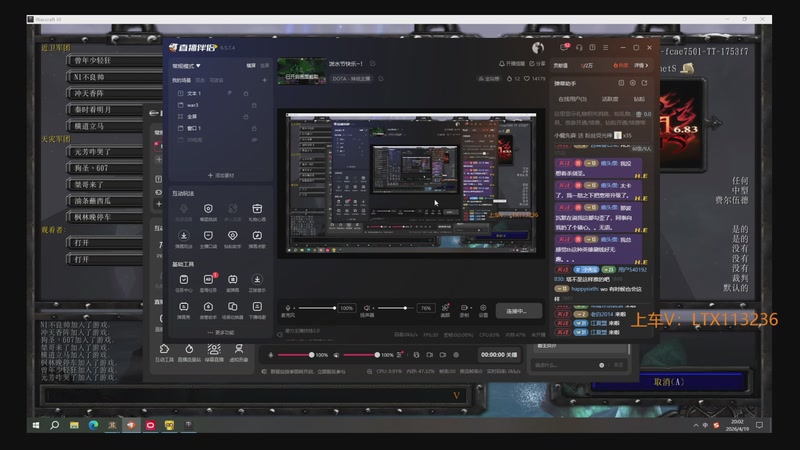Select 贡献值 tab in right panel

pos(561,66)
